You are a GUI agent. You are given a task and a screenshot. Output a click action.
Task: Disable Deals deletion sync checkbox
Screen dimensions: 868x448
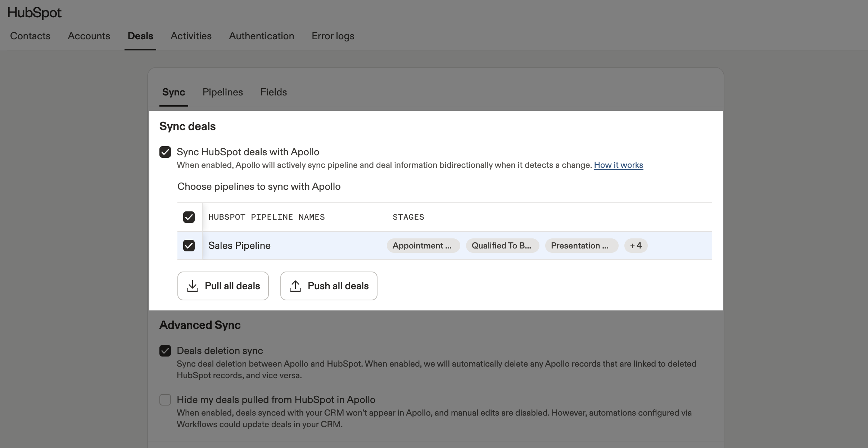[165, 351]
